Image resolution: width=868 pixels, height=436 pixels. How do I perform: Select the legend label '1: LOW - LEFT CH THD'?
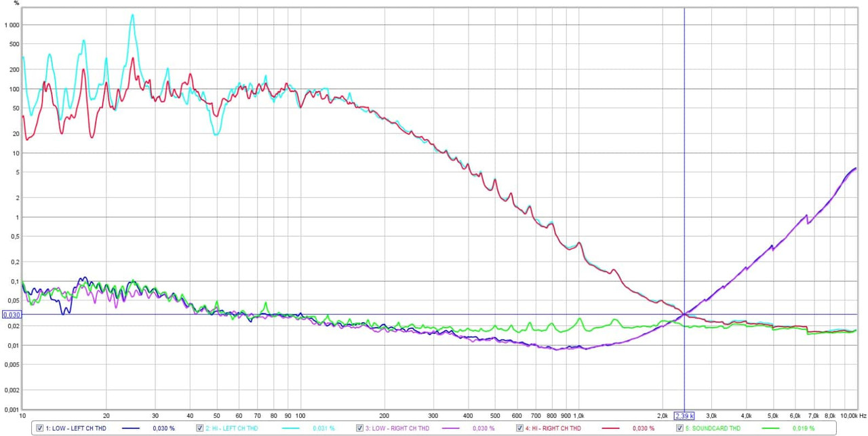76,429
